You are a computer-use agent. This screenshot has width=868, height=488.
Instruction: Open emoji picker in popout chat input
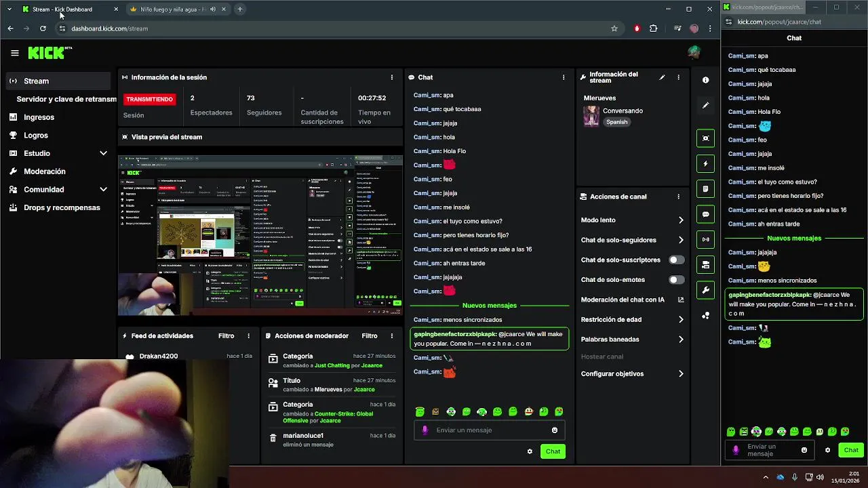804,450
